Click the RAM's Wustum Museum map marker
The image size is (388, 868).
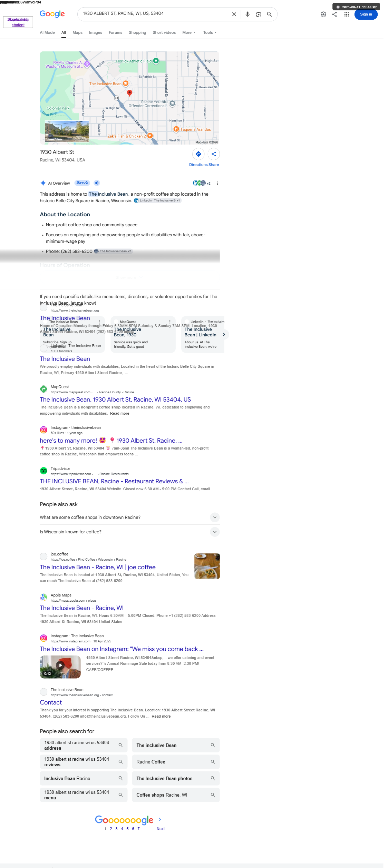click(87, 64)
